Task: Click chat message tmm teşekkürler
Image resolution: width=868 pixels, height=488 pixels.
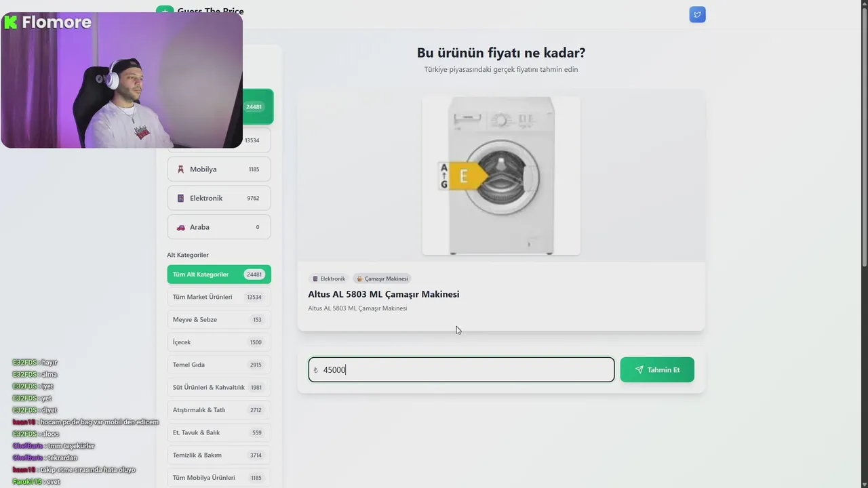Action: 54,446
